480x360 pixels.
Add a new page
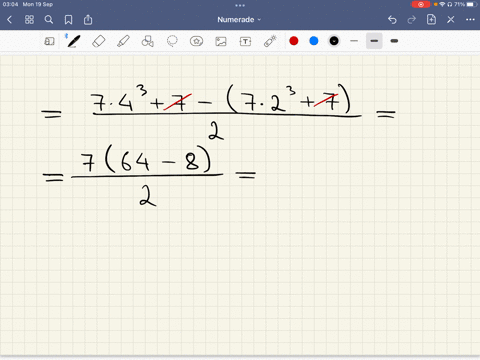click(x=431, y=20)
